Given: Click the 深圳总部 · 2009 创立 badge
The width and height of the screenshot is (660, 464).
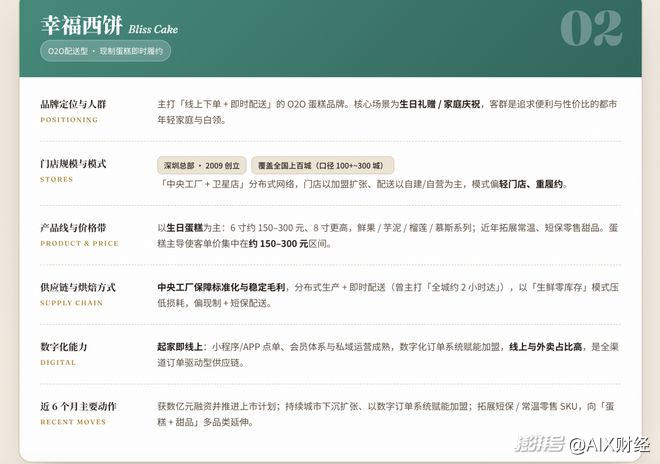Looking at the screenshot, I should coord(202,165).
